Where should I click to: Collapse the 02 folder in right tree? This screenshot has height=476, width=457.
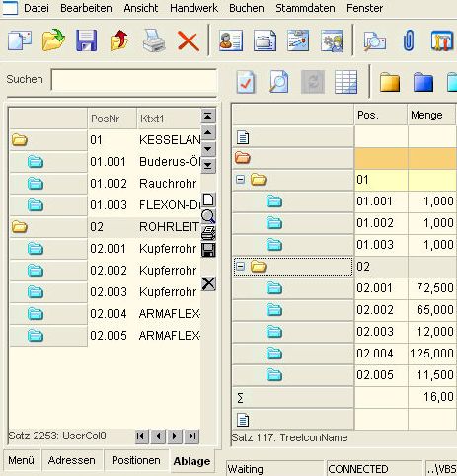(241, 266)
